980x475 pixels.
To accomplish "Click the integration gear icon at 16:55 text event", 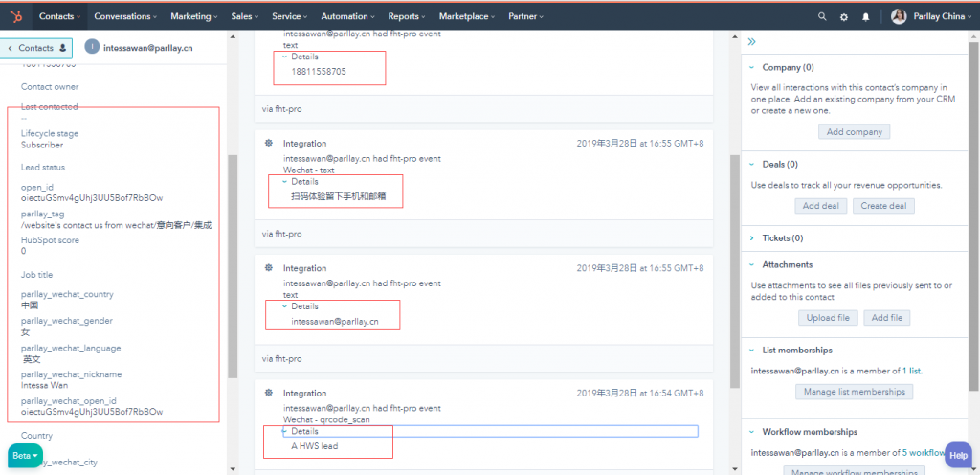I will 269,268.
